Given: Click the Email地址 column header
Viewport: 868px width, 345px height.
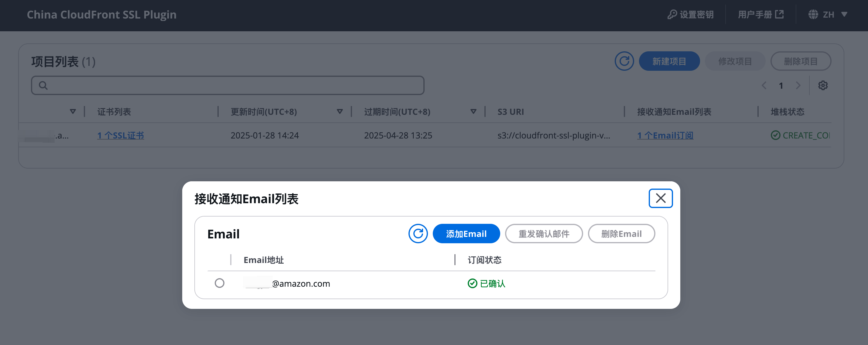Looking at the screenshot, I should (x=264, y=260).
